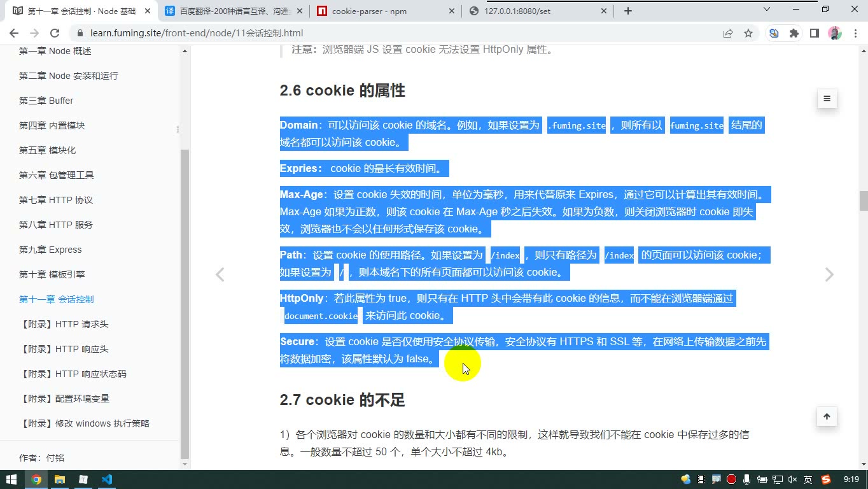This screenshot has height=489, width=868.
Task: Open 第十章 模板引擎 chapter
Action: point(52,274)
